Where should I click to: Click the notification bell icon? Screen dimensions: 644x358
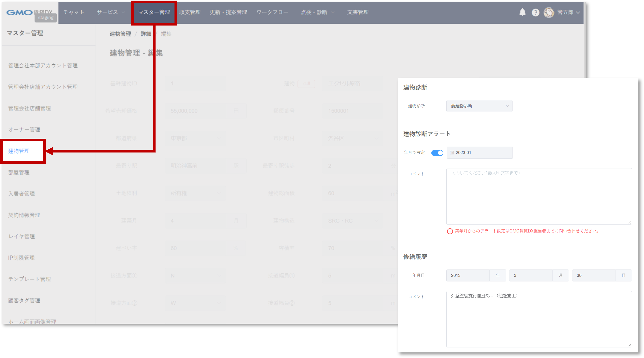(522, 12)
